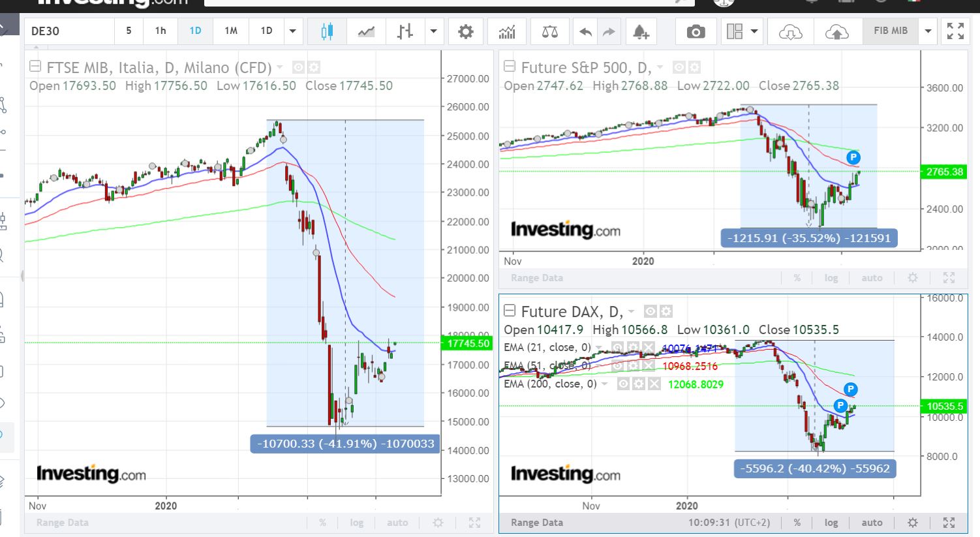
Task: Open chart properties gear in toolbar
Action: (466, 31)
